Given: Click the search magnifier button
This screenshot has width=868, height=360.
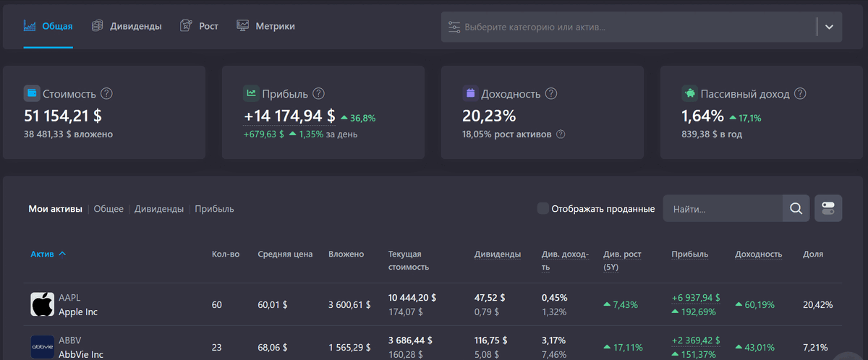Looking at the screenshot, I should click(796, 209).
